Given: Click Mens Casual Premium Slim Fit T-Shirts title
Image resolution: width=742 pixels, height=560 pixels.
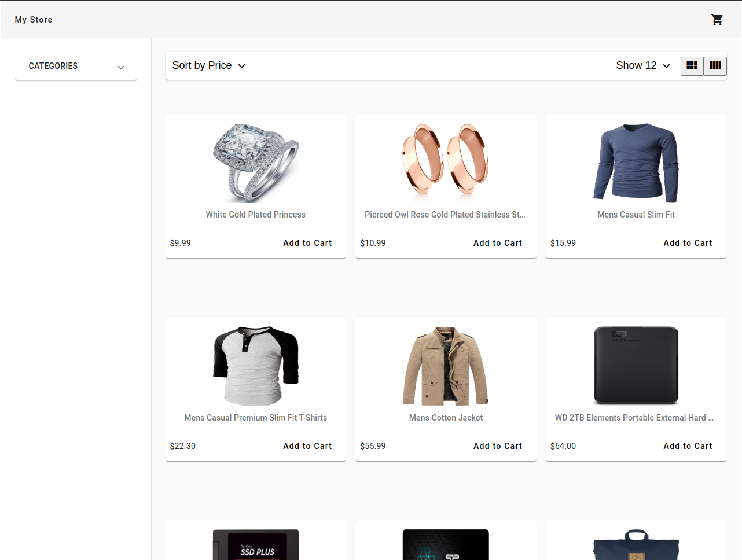Looking at the screenshot, I should coord(256,418).
